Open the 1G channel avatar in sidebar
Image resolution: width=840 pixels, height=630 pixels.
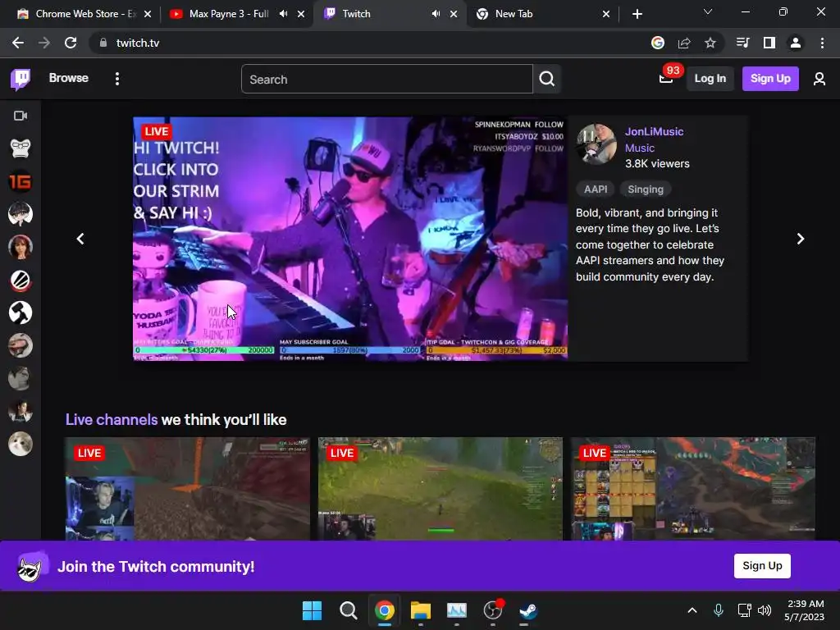(21, 181)
